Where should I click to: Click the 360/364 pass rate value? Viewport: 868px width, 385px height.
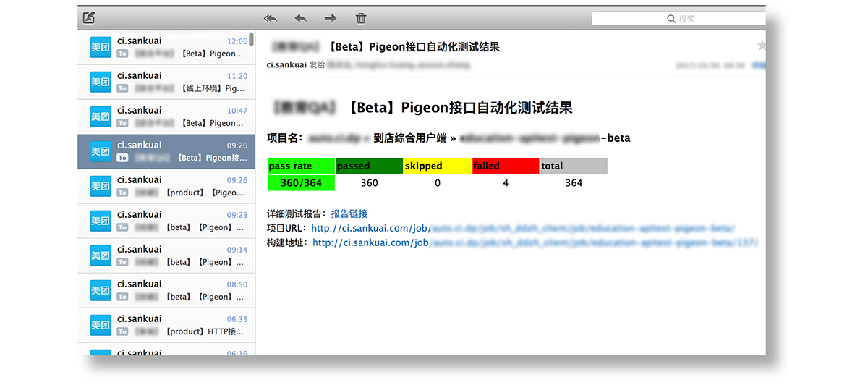pyautogui.click(x=301, y=183)
